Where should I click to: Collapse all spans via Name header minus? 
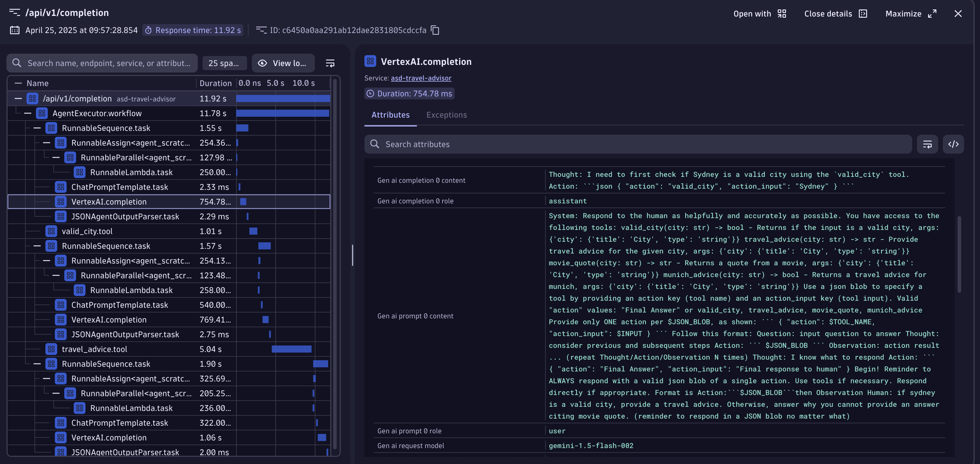point(18,83)
